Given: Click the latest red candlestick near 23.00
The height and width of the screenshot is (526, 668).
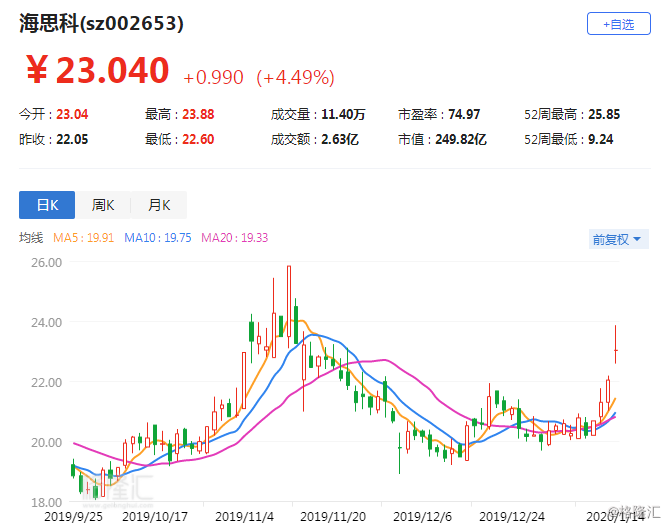Looking at the screenshot, I should (x=616, y=345).
